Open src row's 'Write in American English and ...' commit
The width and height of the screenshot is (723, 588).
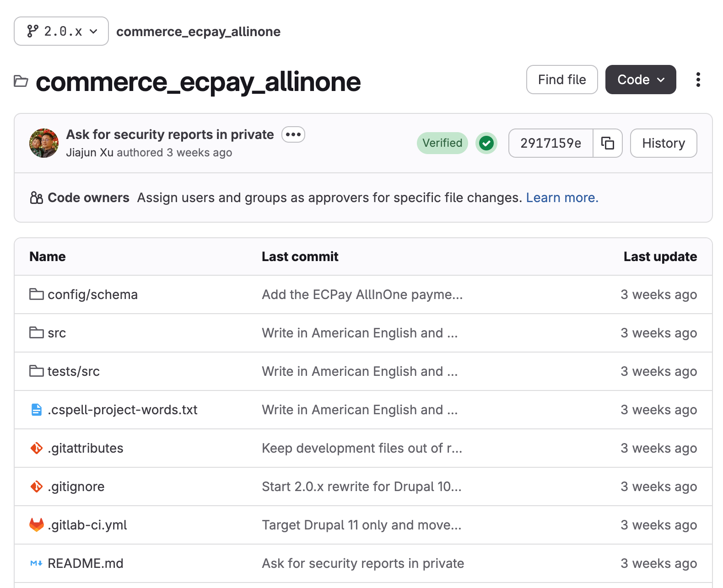tap(360, 333)
